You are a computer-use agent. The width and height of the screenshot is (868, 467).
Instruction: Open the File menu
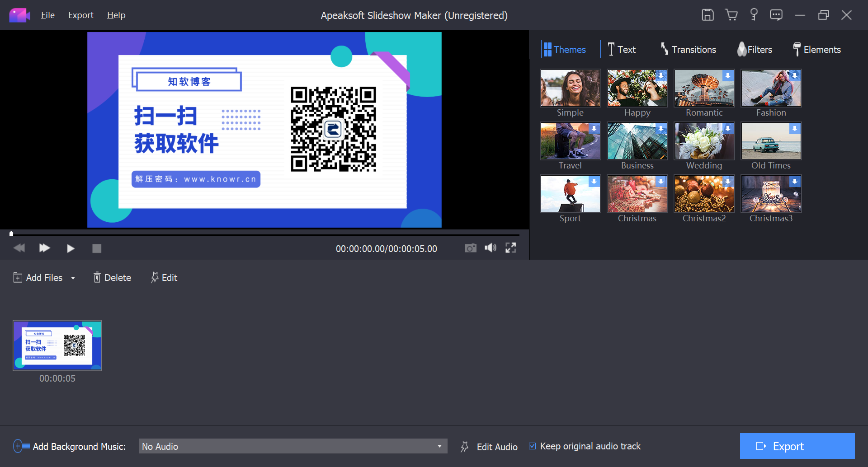pyautogui.click(x=48, y=15)
